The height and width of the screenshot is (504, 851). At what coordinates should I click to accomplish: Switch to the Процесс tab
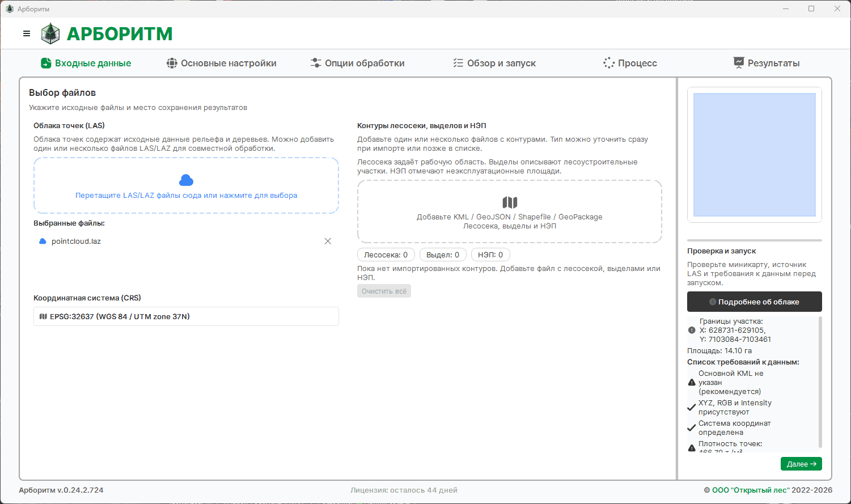[x=630, y=63]
